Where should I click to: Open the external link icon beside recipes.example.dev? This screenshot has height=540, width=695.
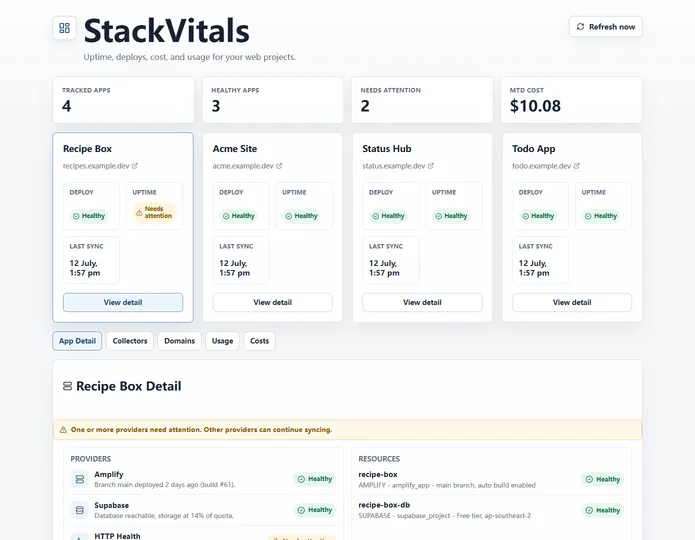[135, 166]
